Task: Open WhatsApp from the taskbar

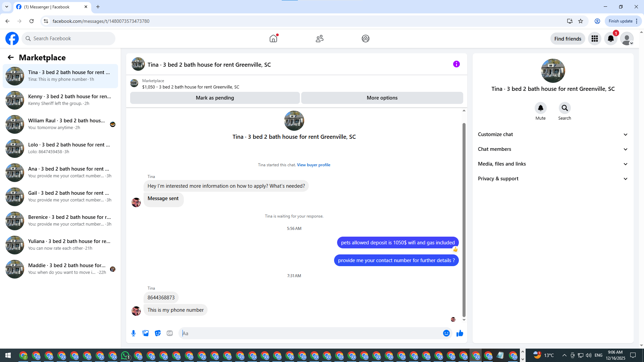Action: coord(125,356)
